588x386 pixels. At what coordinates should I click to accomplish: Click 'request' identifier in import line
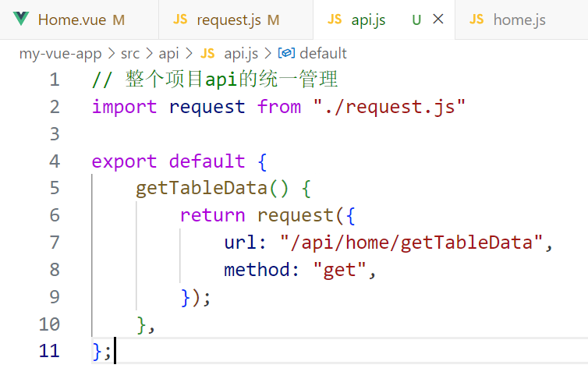tap(207, 108)
